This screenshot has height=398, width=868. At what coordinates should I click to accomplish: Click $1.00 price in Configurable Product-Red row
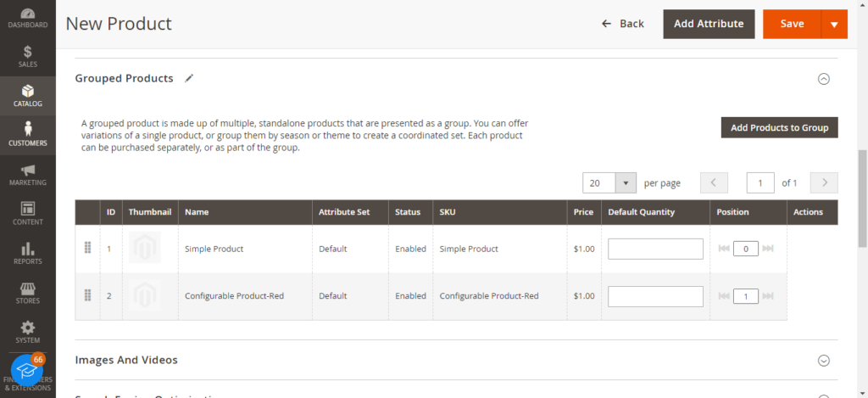pos(584,296)
